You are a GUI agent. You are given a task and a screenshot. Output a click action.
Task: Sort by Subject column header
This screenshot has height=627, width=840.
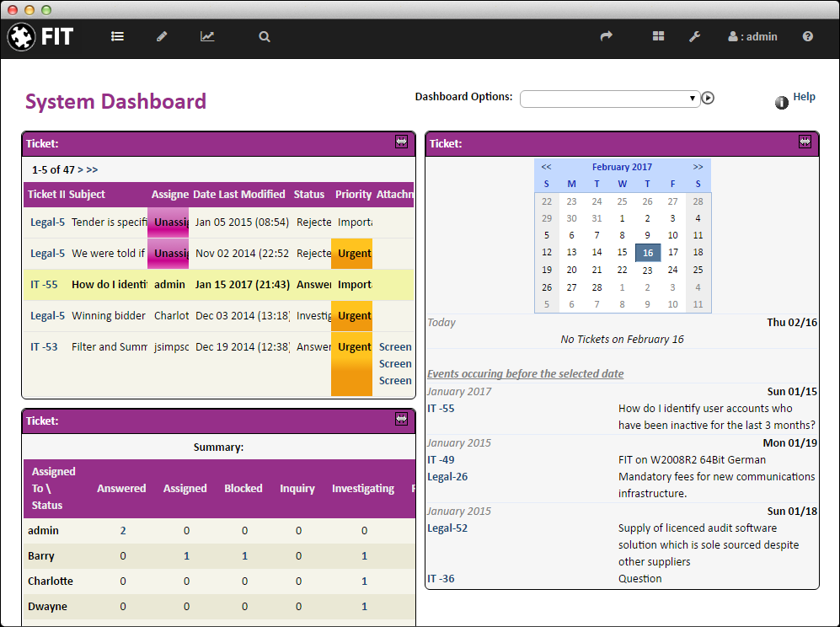87,194
